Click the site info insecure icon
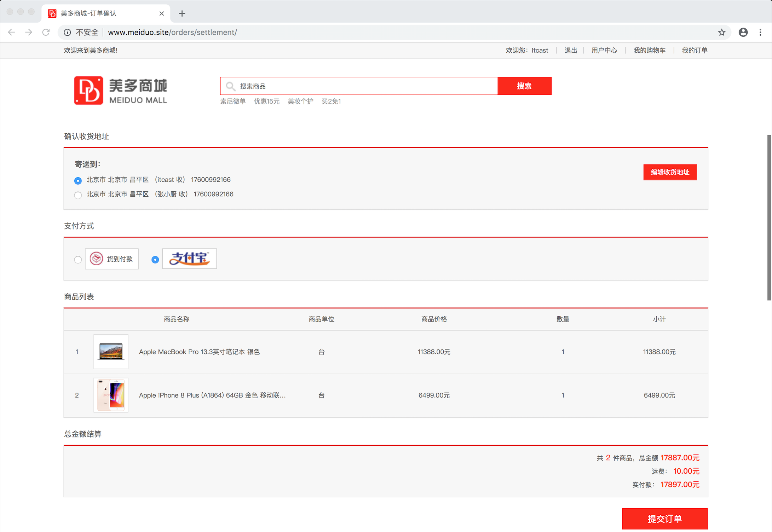772x532 pixels. pyautogui.click(x=67, y=33)
